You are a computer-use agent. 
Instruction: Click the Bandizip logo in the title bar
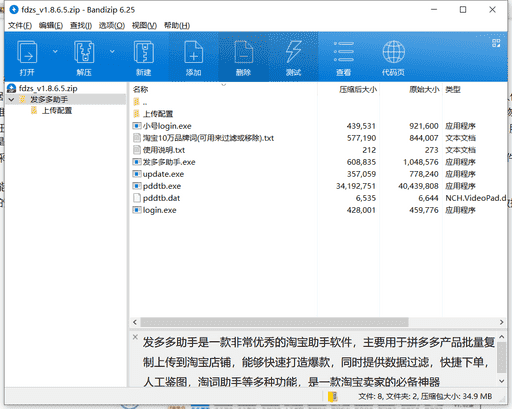[14, 10]
